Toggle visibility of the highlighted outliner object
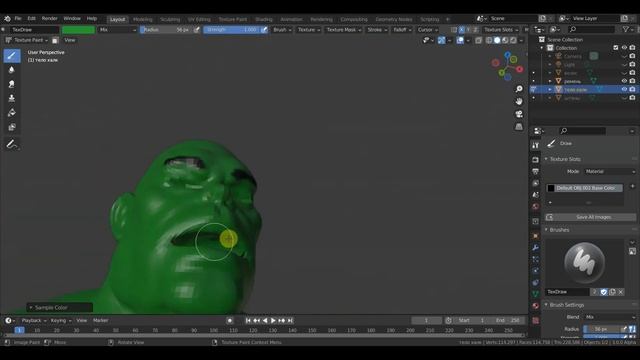This screenshot has height=360, width=640. (x=624, y=89)
